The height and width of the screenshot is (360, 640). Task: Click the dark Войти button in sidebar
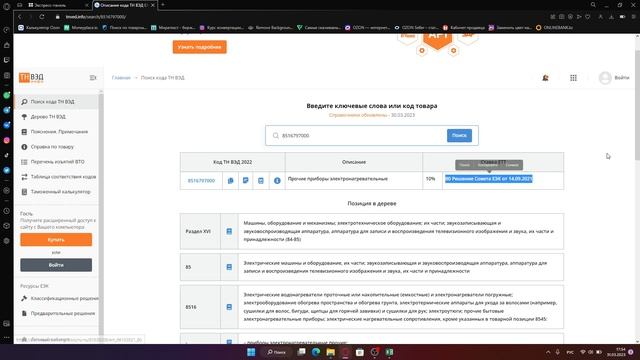(56, 265)
